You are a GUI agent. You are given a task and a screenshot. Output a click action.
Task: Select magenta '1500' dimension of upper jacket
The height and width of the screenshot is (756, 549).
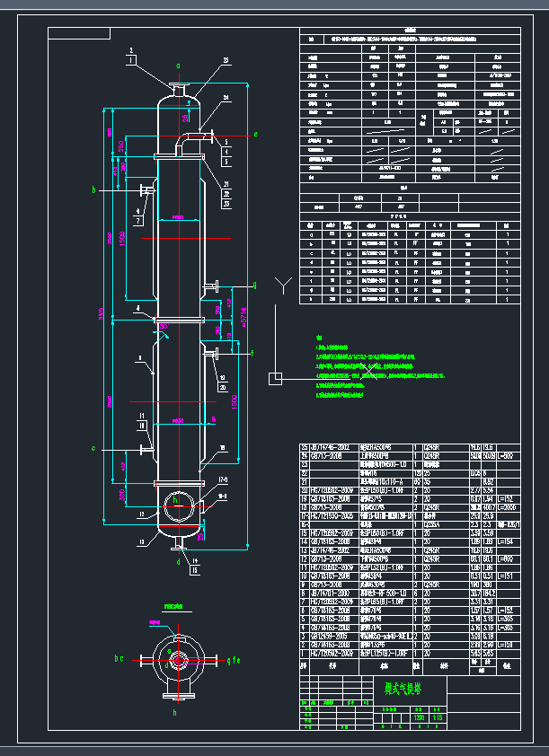pyautogui.click(x=122, y=238)
